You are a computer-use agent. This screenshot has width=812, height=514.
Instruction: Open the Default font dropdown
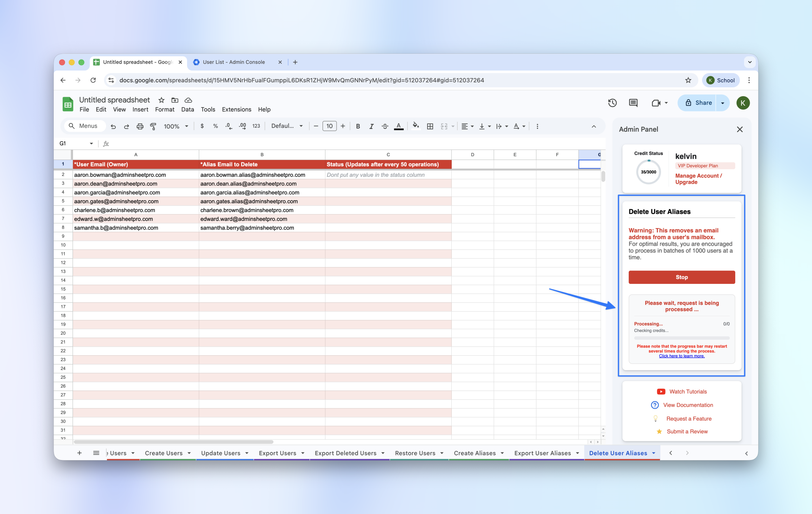pyautogui.click(x=287, y=126)
